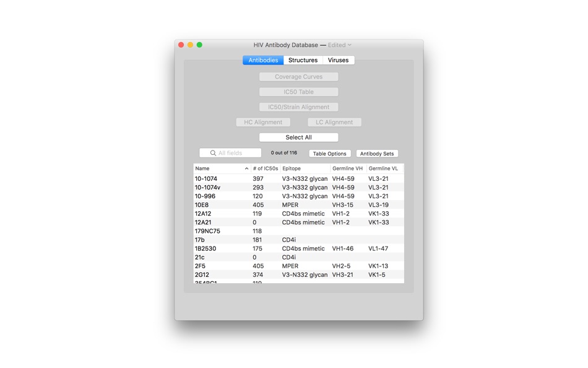Click the sort arrow in the Name header
The height and width of the screenshot is (368, 588).
pyautogui.click(x=246, y=169)
